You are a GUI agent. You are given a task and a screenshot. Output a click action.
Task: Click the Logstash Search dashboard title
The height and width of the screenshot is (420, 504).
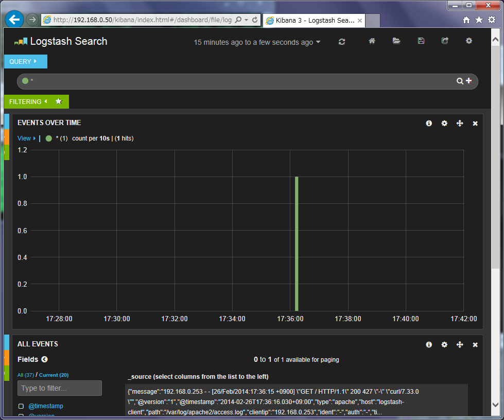(68, 42)
